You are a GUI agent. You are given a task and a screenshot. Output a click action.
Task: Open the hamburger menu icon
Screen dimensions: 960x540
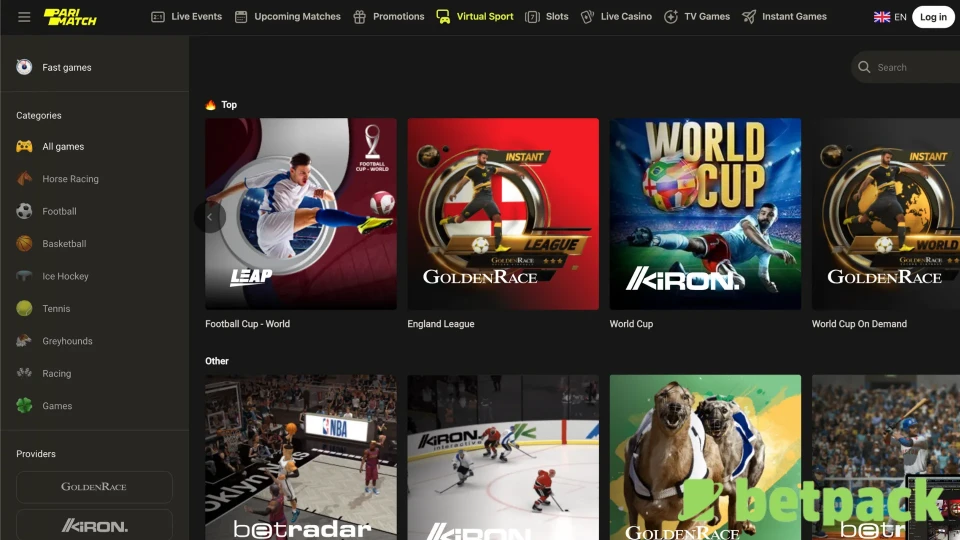tap(24, 17)
